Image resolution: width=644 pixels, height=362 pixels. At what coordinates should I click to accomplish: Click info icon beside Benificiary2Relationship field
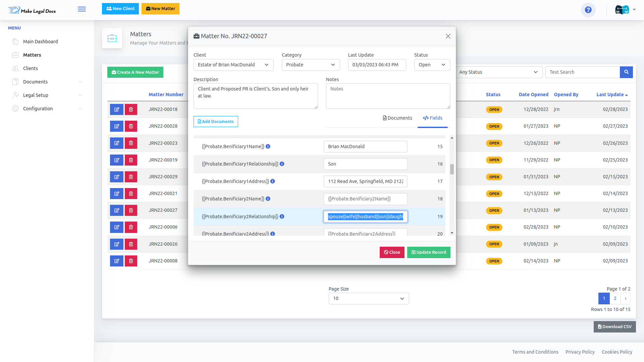282,217
